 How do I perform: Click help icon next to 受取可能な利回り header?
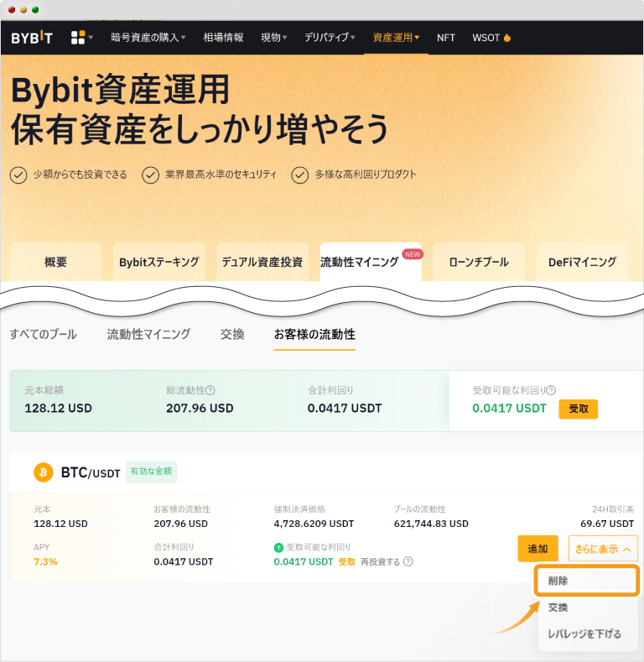coord(551,390)
